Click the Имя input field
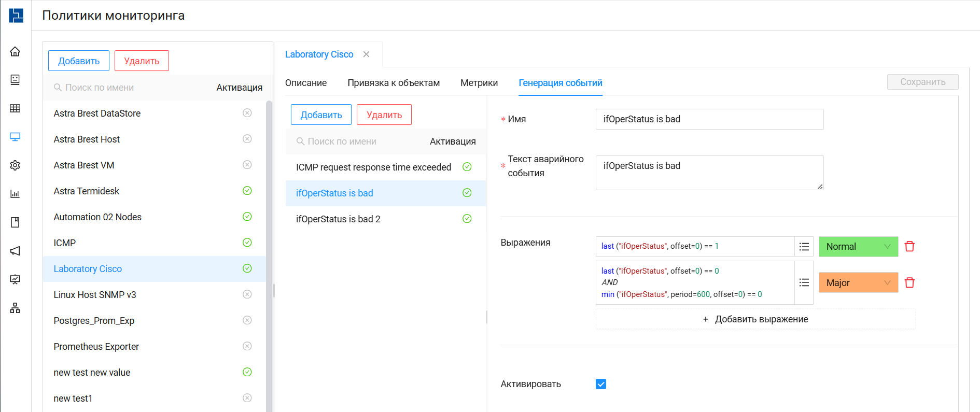980x412 pixels. point(709,119)
